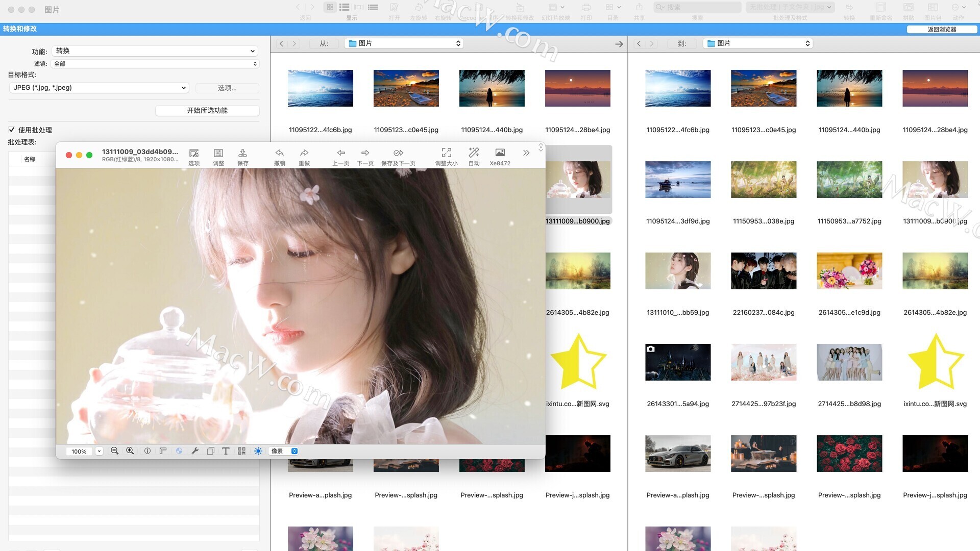Select thumbnail 11095123...c0e45.jpg in source pane
Image resolution: width=980 pixels, height=551 pixels.
[x=406, y=88]
